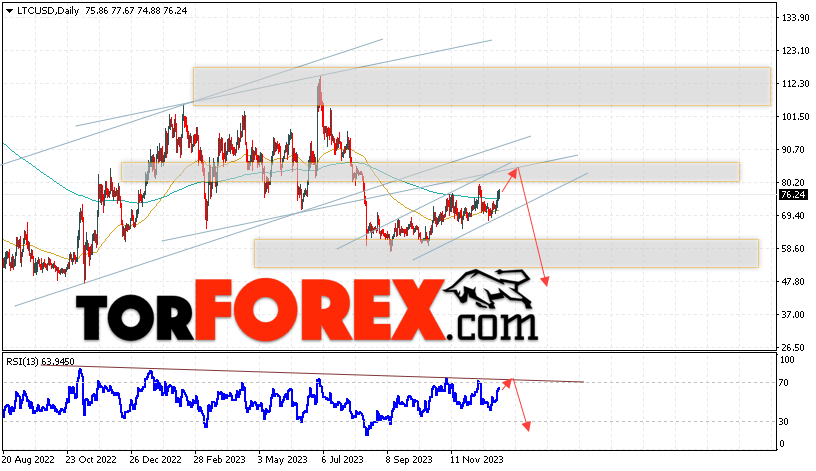Select date label 3 May 2023
The image size is (816, 471).
[x=283, y=460]
